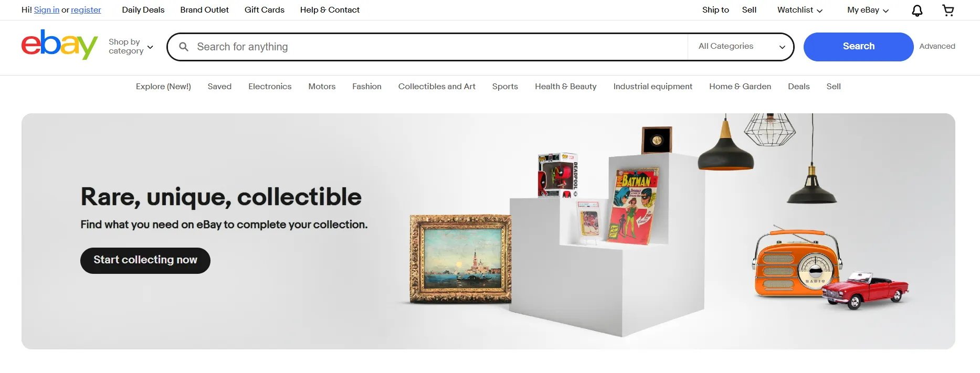
Task: Expand the Shop by category menu
Action: point(131,46)
